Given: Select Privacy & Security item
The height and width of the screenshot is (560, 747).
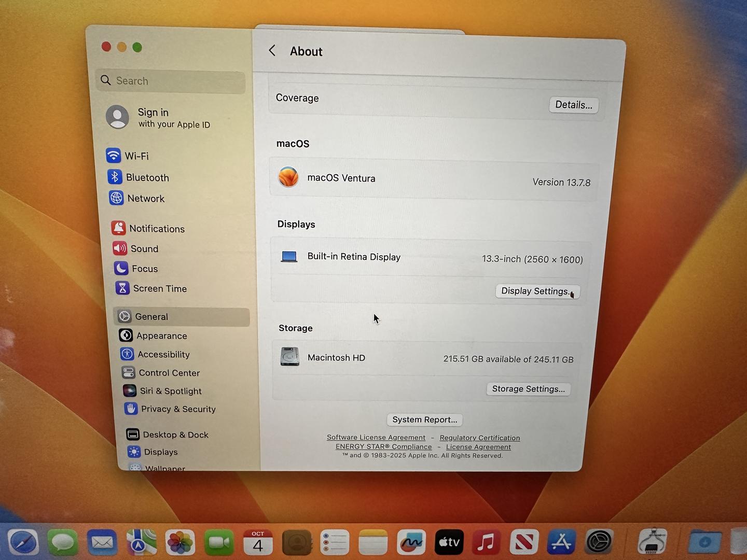Looking at the screenshot, I should pos(178,409).
